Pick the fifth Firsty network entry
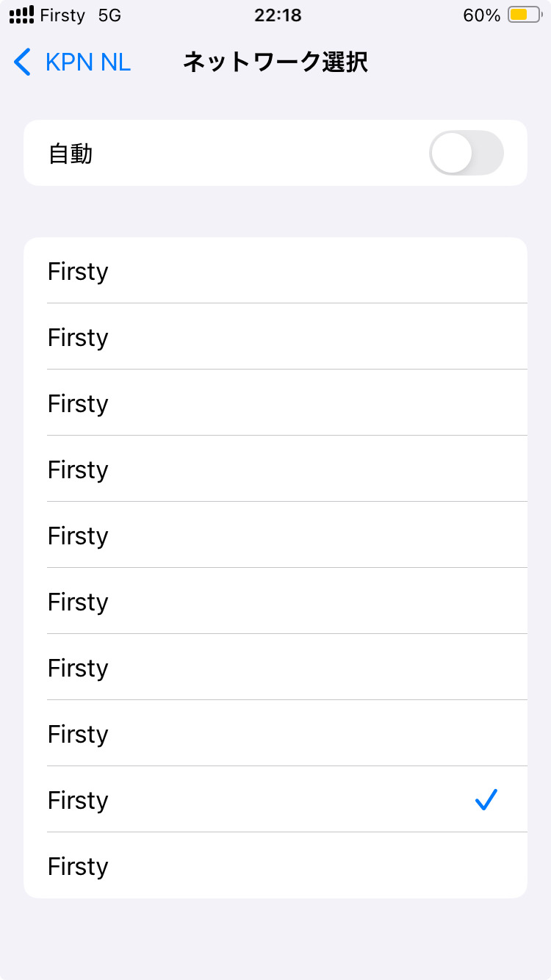 pos(275,536)
